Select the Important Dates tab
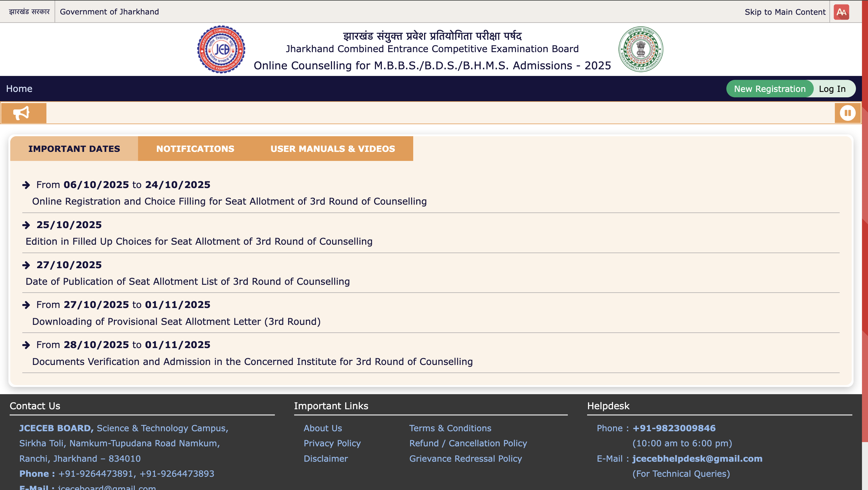This screenshot has width=868, height=490. coord(74,149)
